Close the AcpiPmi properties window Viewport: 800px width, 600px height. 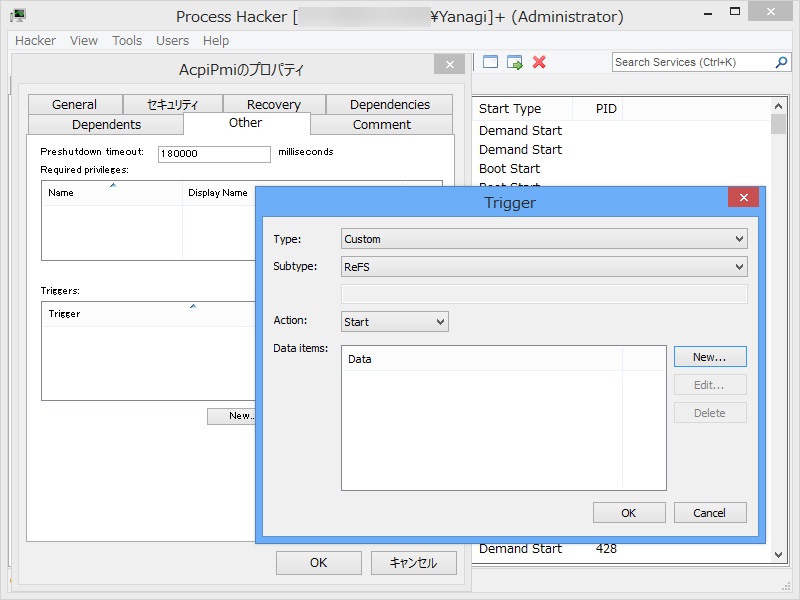click(449, 64)
